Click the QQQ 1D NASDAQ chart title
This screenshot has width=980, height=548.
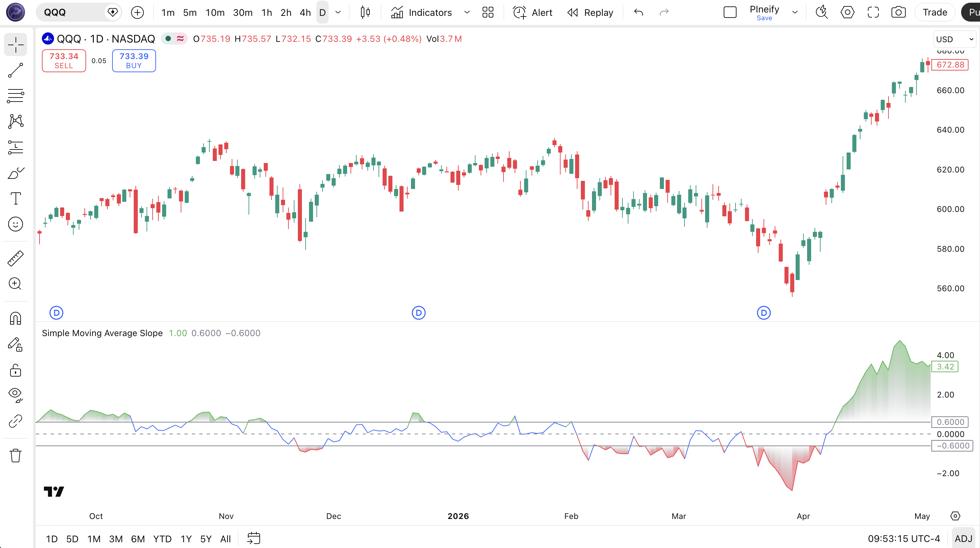106,39
